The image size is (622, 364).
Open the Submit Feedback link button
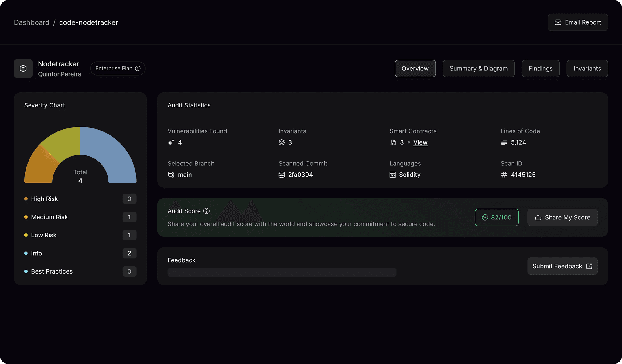562,266
